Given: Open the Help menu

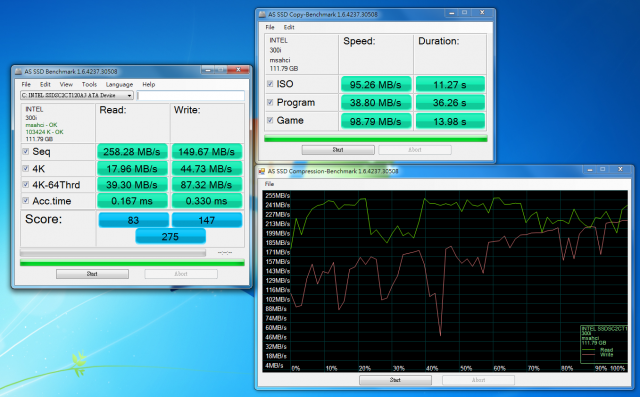Looking at the screenshot, I should (x=149, y=84).
